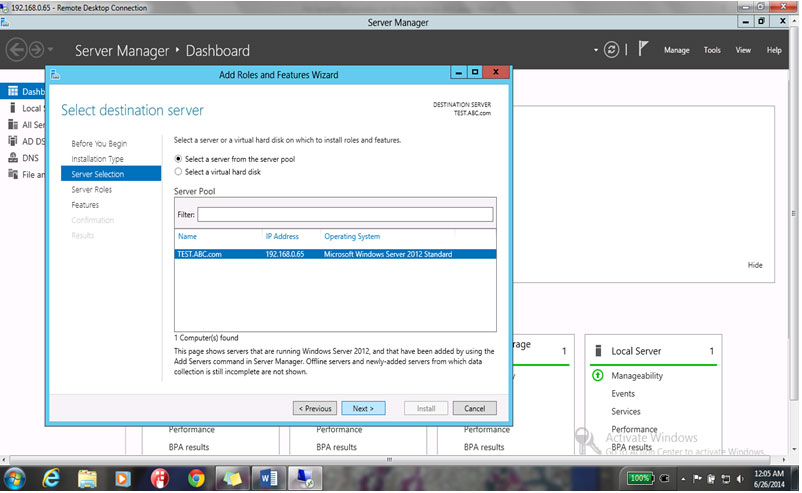Screen dimensions: 802x493
Task: Click IP address 192.168.0.65 in server row
Action: coord(285,254)
